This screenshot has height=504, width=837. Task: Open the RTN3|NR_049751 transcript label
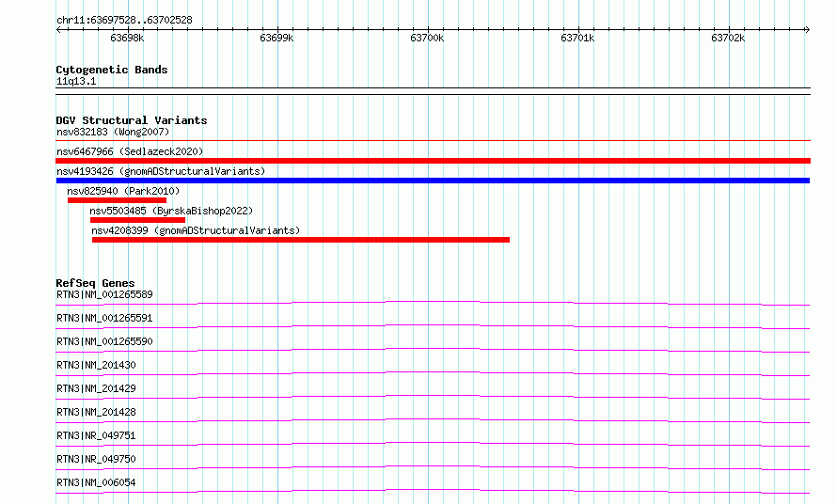(96, 435)
